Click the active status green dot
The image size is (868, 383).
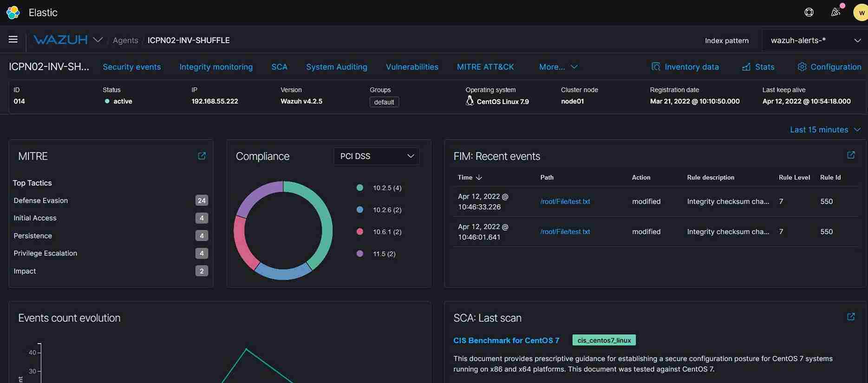(x=107, y=101)
